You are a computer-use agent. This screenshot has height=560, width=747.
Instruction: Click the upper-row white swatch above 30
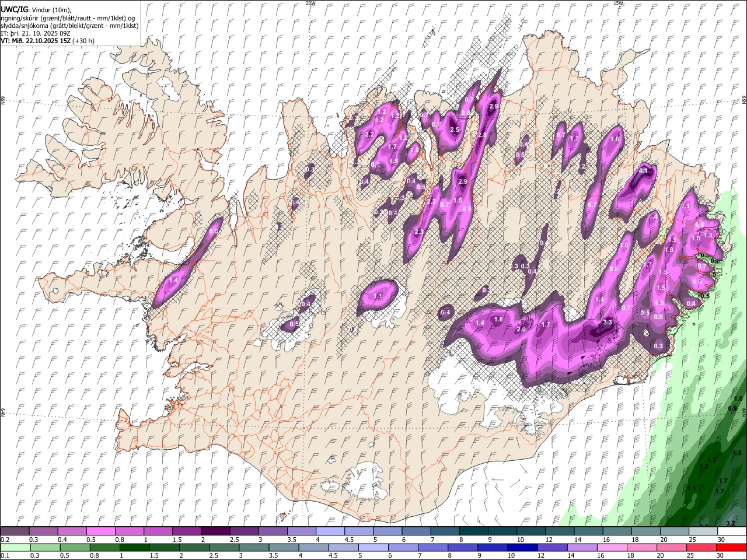(732, 531)
